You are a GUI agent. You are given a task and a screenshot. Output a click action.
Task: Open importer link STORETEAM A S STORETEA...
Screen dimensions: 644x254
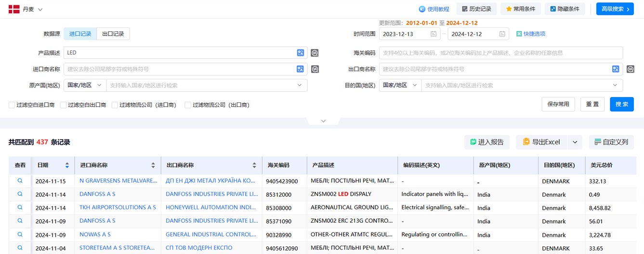coord(118,248)
